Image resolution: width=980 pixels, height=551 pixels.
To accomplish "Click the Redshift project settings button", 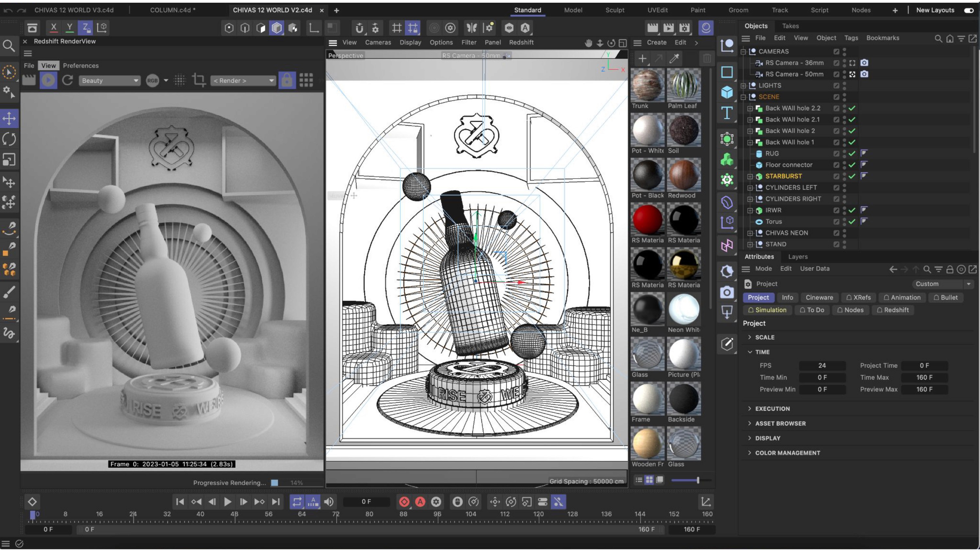I will [x=892, y=310].
